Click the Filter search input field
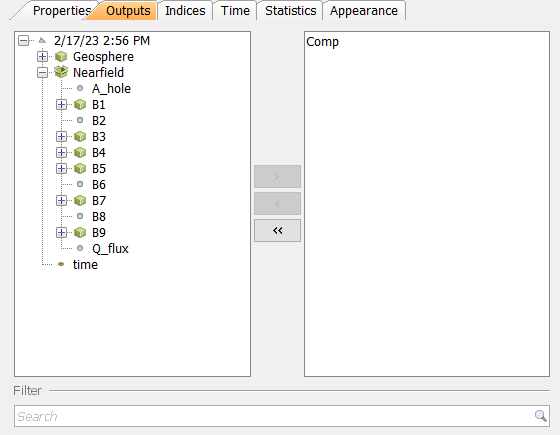The width and height of the screenshot is (560, 435). [281, 416]
